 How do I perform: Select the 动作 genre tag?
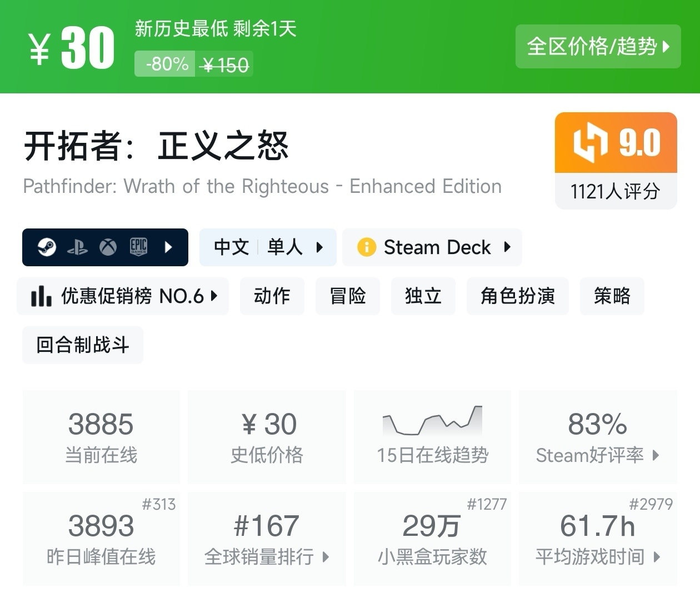coord(272,296)
